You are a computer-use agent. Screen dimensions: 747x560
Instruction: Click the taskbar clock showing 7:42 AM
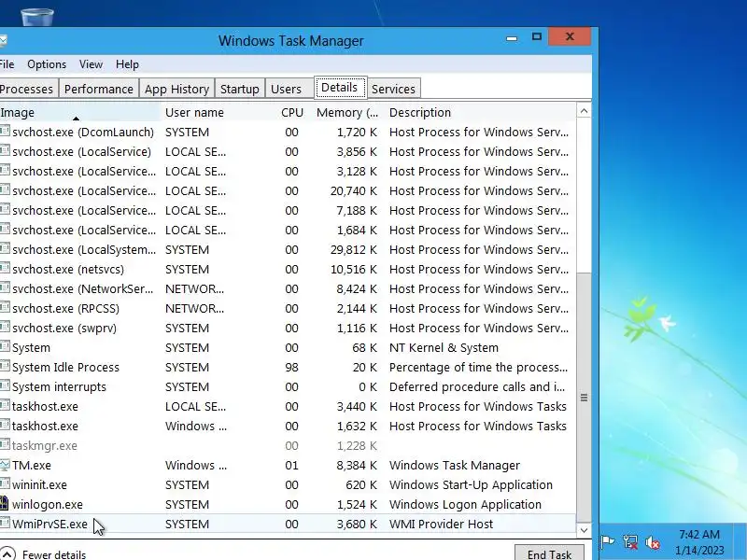(699, 542)
